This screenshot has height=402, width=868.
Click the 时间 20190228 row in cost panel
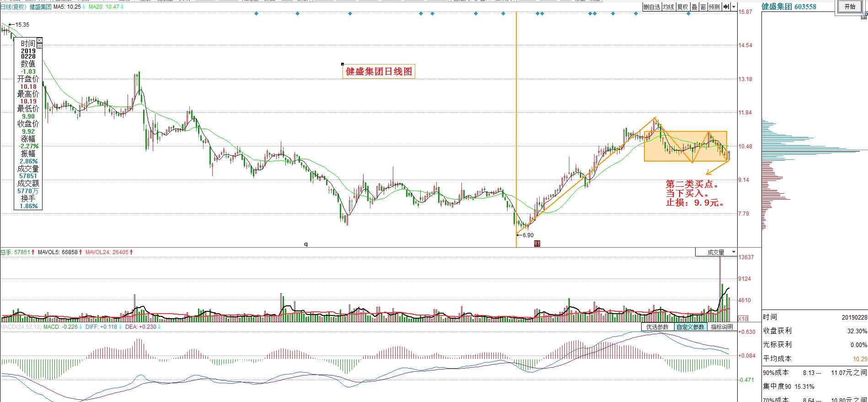[x=815, y=317]
